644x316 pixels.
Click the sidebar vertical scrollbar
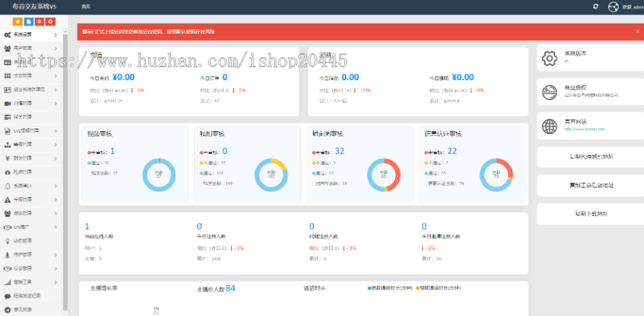[65, 173]
